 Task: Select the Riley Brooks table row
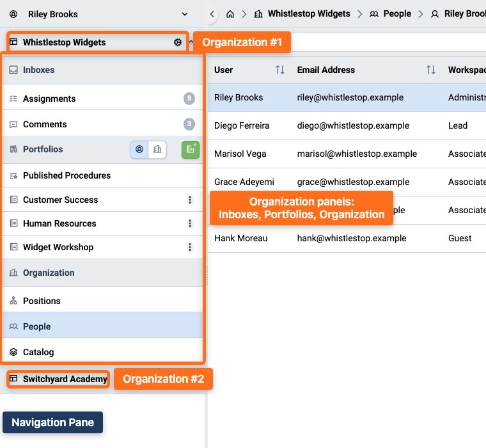pos(347,97)
